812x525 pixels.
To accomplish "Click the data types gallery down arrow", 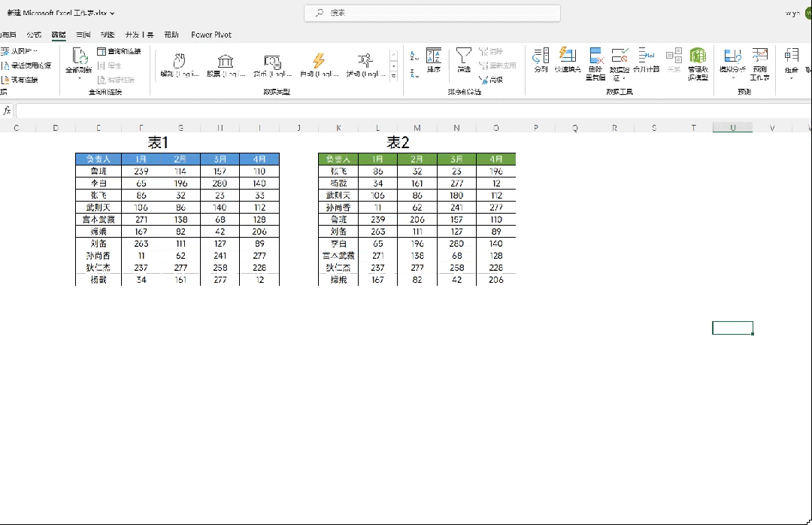I will [394, 66].
